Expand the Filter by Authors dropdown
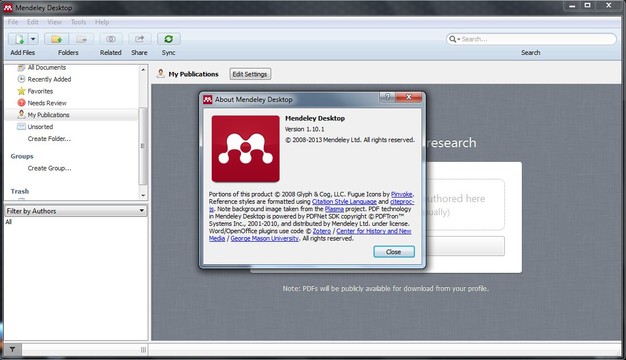The image size is (626, 360). (76, 211)
